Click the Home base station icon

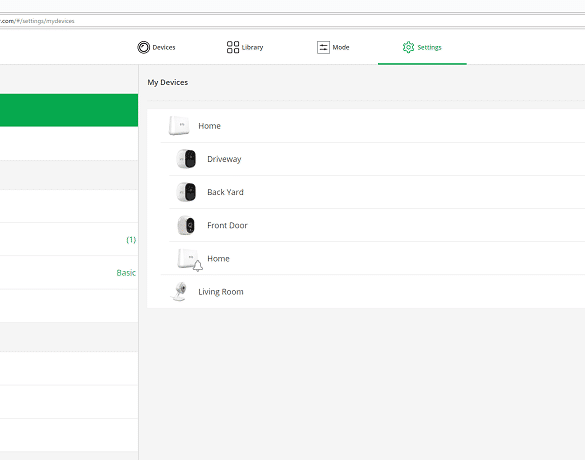click(x=179, y=125)
